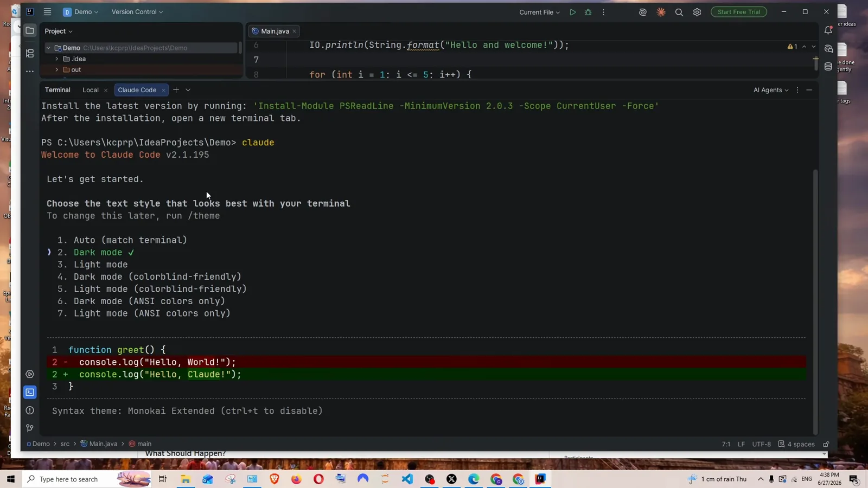
Task: Expand the .idea folder
Action: click(57, 59)
